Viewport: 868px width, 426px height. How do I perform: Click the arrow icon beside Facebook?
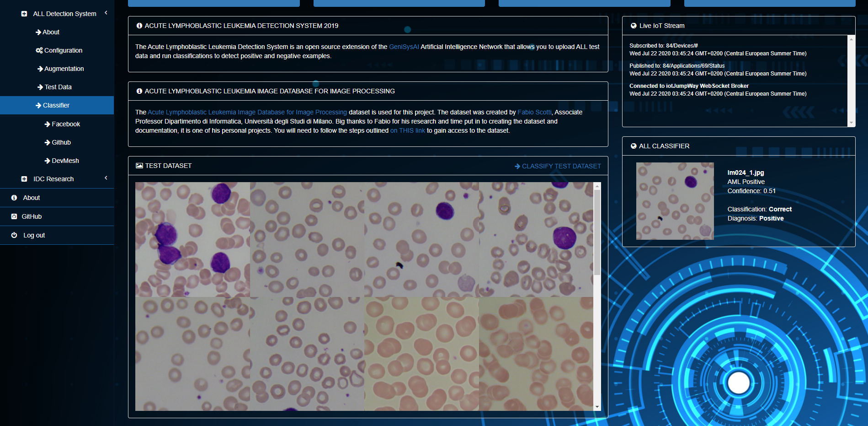(x=48, y=124)
